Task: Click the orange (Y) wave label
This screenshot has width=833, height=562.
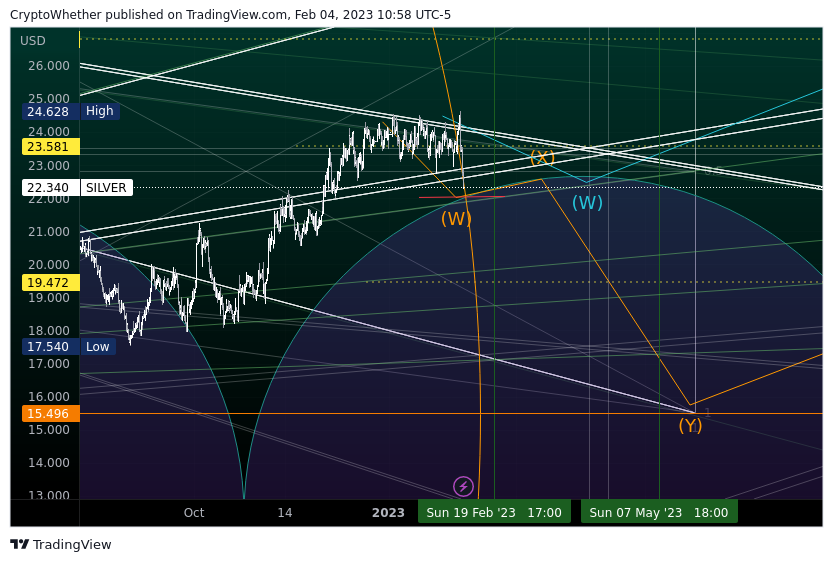Action: pos(690,425)
